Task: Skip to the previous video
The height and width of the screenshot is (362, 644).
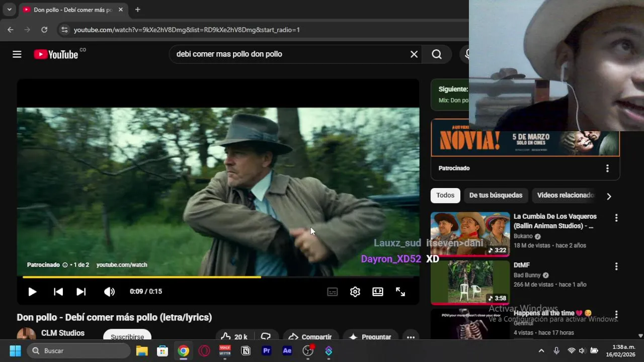Action: [x=58, y=292]
